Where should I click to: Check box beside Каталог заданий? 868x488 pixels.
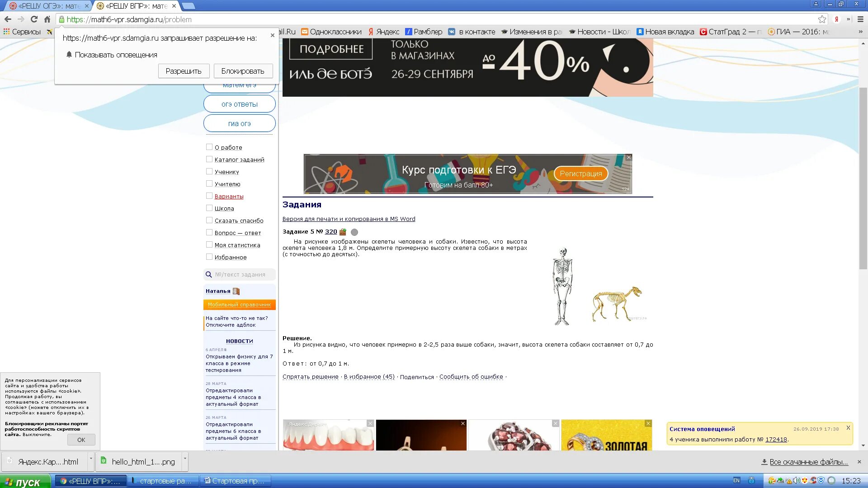209,159
